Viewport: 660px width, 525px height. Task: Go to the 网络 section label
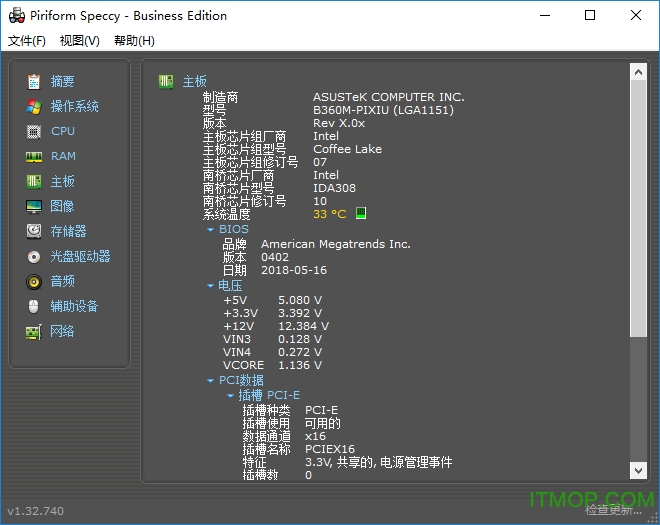[62, 331]
